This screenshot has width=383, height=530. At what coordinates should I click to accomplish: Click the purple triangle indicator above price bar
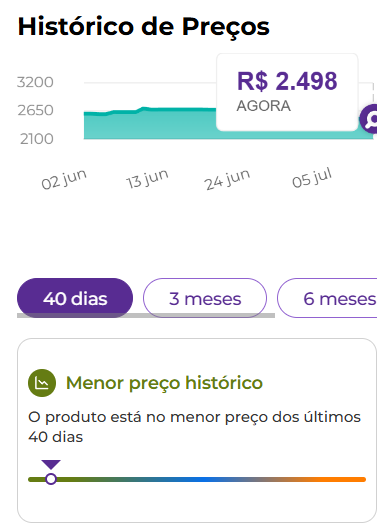51,464
